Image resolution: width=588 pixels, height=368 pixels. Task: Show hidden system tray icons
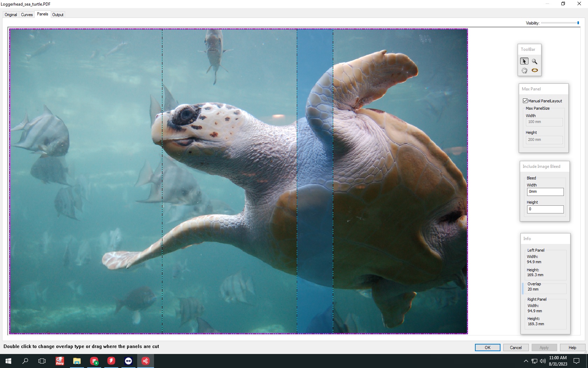(x=526, y=361)
